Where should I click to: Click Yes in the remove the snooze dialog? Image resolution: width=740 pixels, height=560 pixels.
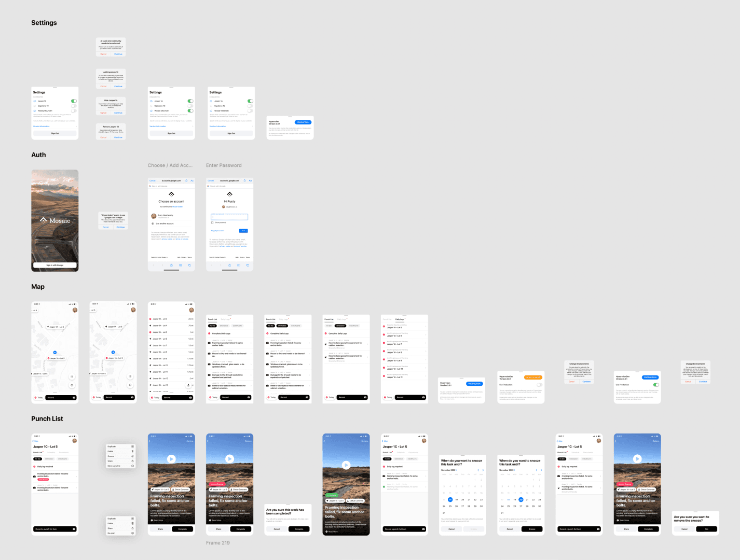(x=706, y=529)
